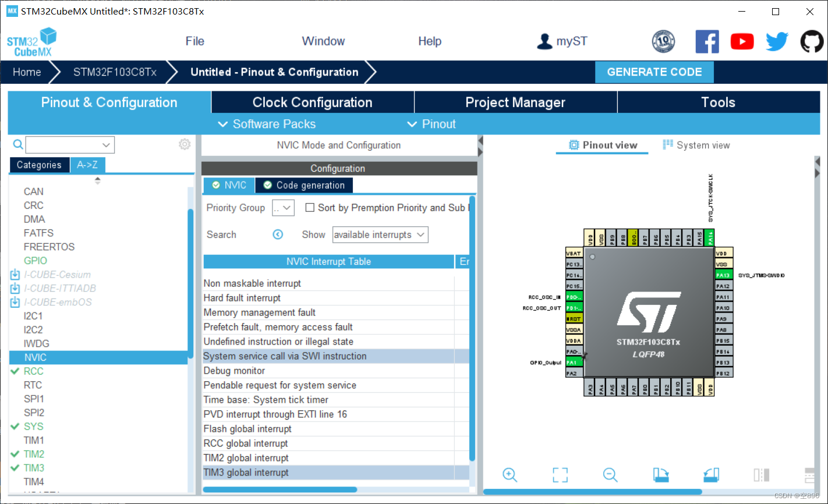Screen dimensions: 828x504
Task: Switch to System view
Action: (x=696, y=145)
